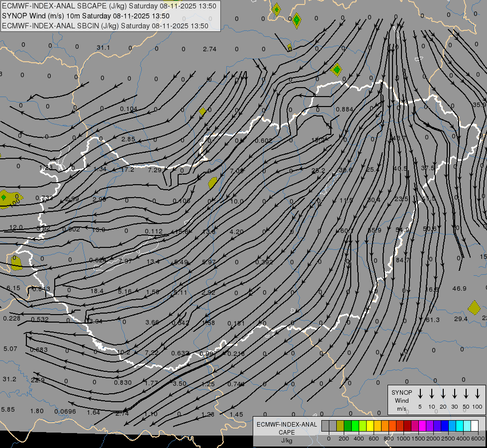Pick the pure yellow CAPE legend swatch
487x448 pixels.
click(x=370, y=426)
